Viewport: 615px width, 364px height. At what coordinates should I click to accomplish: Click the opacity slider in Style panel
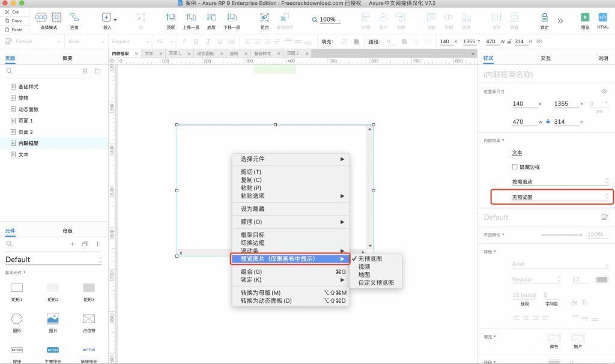560,235
